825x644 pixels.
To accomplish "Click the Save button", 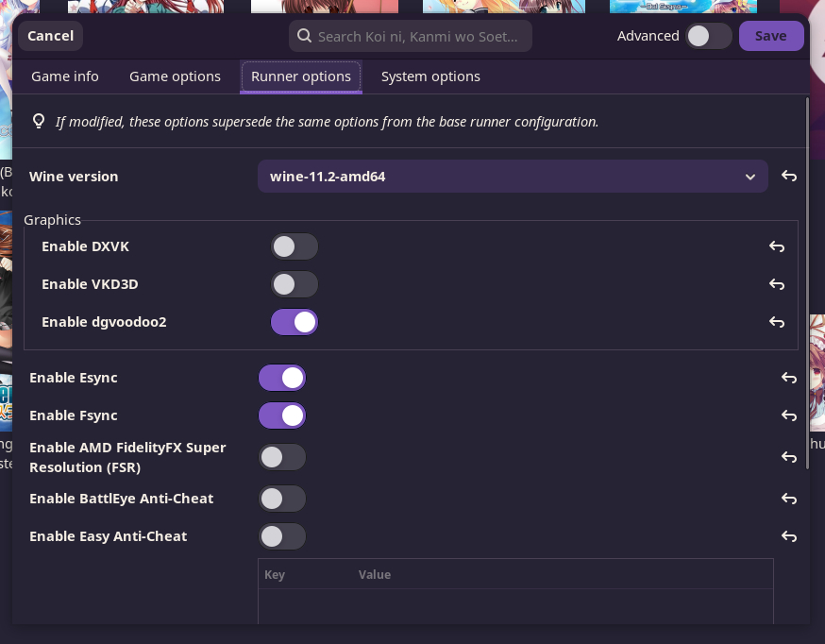I will (x=770, y=36).
